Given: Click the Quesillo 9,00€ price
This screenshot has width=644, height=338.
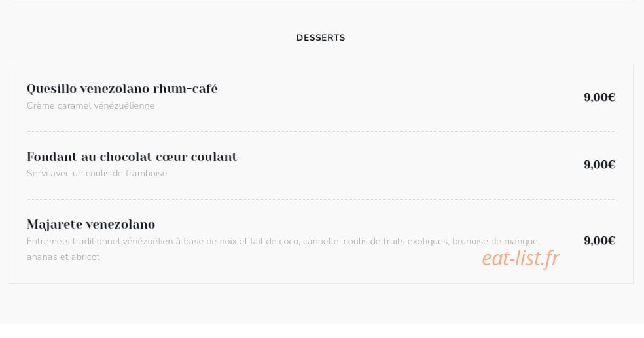Looking at the screenshot, I should (x=599, y=98).
